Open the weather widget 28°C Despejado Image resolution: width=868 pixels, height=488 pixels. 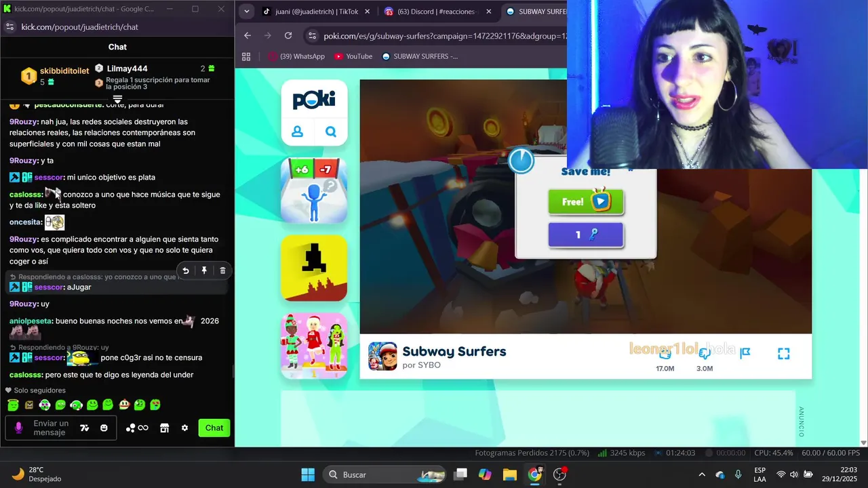coord(37,474)
